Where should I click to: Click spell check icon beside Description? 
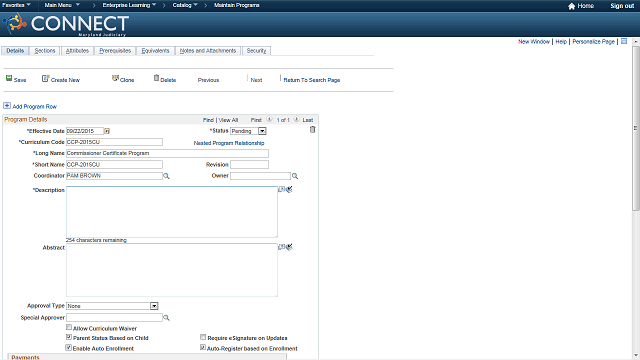[x=289, y=189]
